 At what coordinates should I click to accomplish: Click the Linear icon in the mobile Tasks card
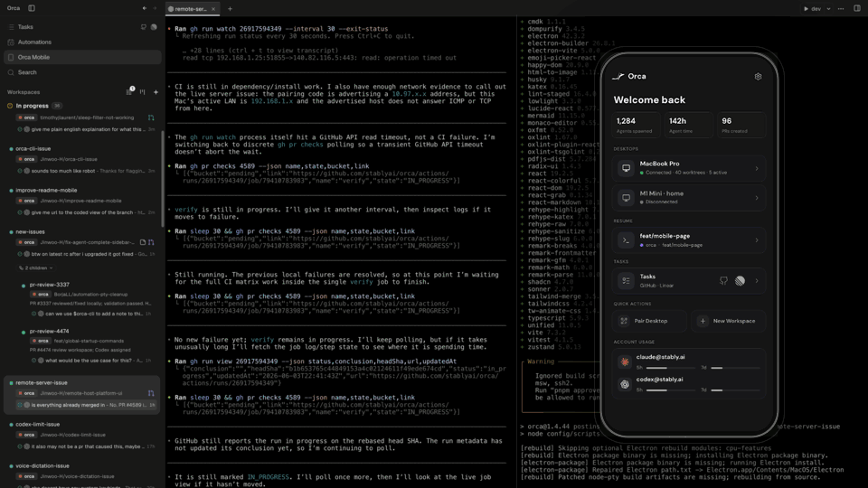pyautogui.click(x=740, y=280)
